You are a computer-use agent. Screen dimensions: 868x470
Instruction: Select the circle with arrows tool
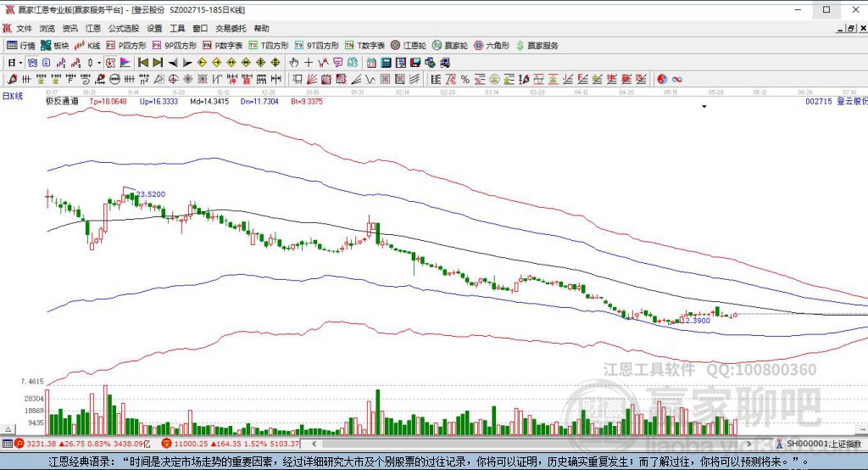click(x=114, y=79)
